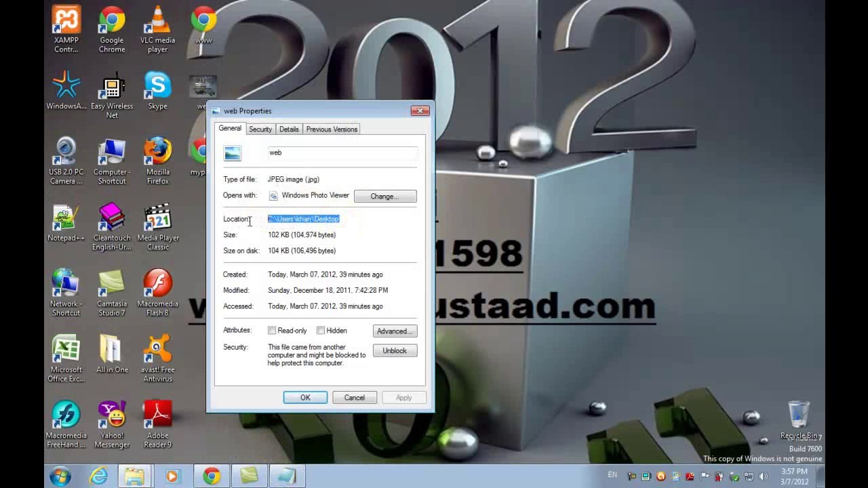Screen dimensions: 868x488
Task: Select the Macromedia Flash 8 icon
Action: tap(157, 293)
